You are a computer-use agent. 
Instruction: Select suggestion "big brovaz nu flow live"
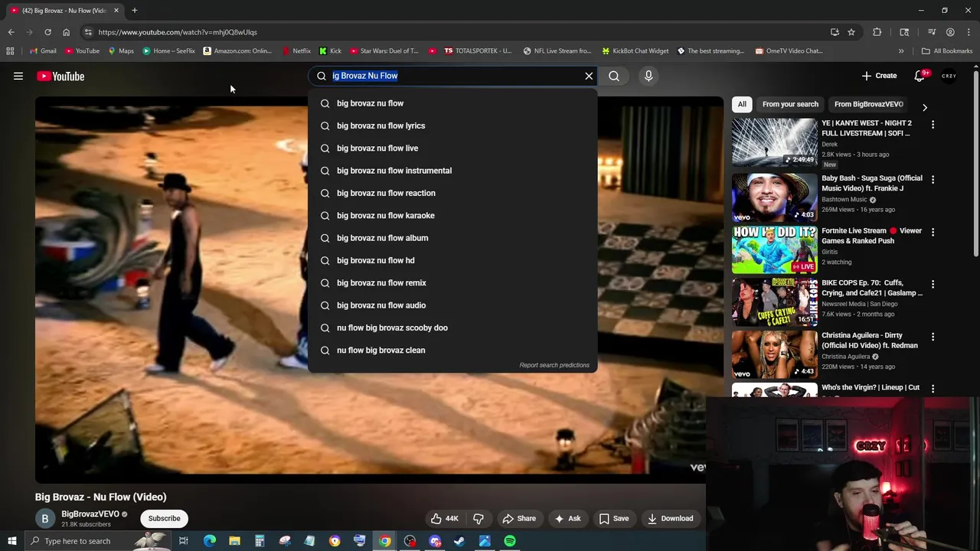[x=452, y=148]
